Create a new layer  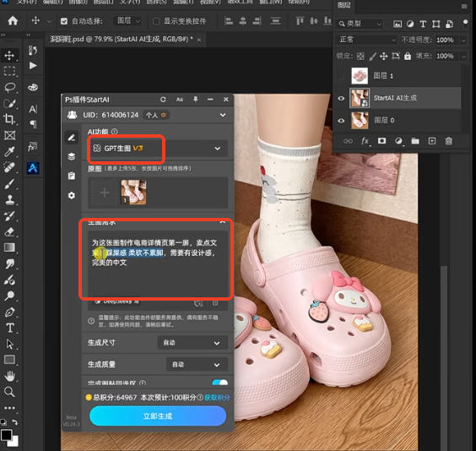click(x=431, y=141)
